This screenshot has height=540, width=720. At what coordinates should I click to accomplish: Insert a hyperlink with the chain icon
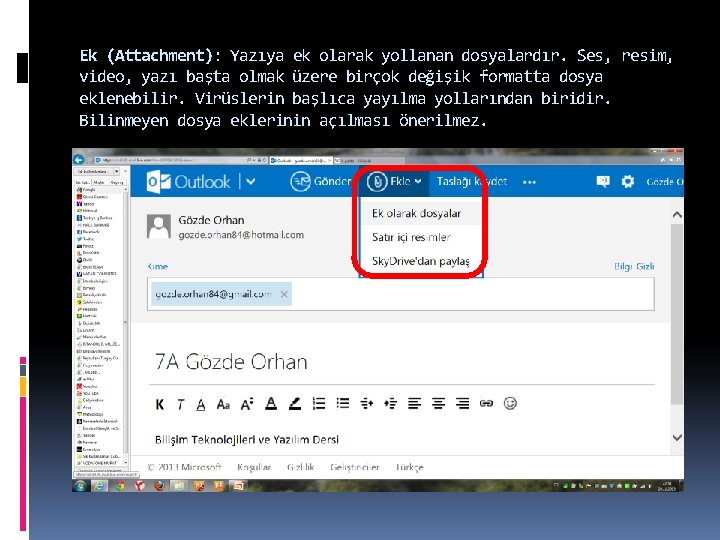tap(486, 404)
